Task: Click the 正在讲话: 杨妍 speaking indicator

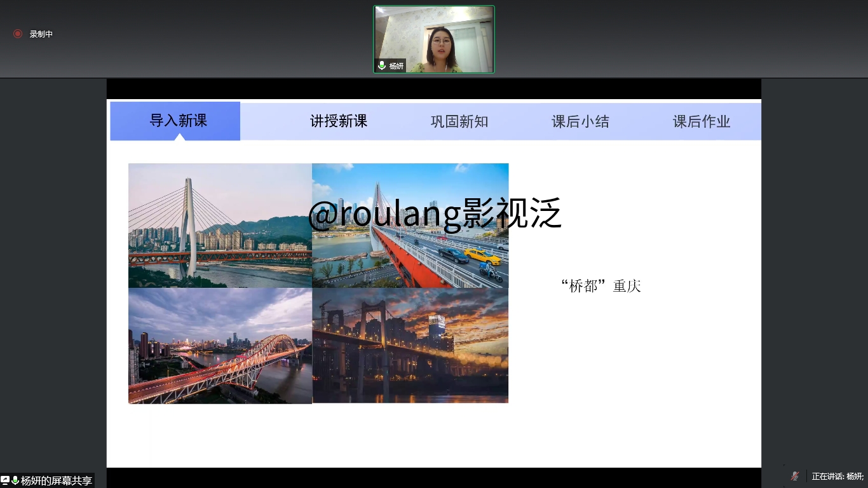Action: click(837, 476)
